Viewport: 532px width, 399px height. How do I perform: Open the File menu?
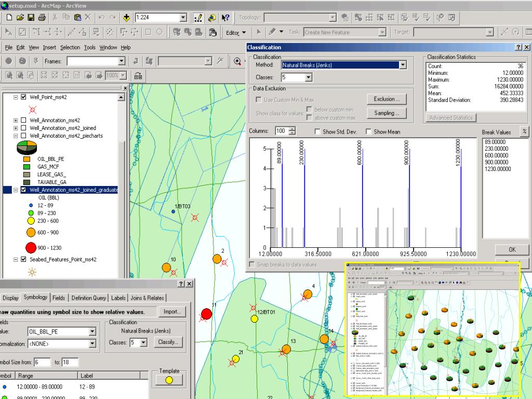(x=8, y=47)
